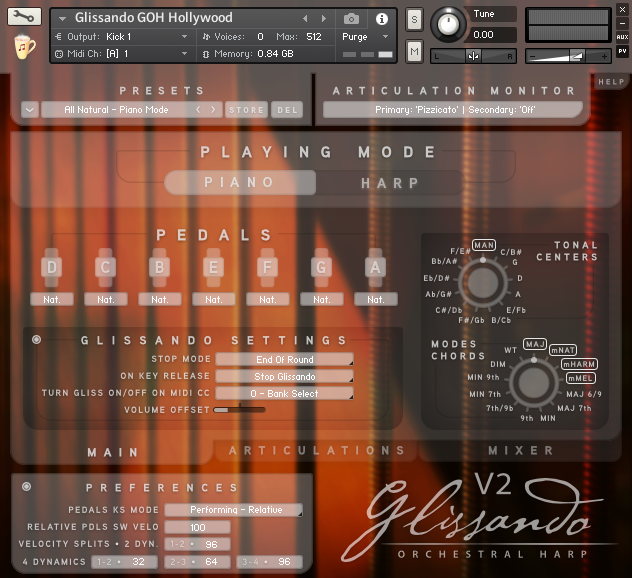Open Turn Gliss MIDI CC dropdown
Image resolution: width=632 pixels, height=578 pixels.
tap(285, 393)
